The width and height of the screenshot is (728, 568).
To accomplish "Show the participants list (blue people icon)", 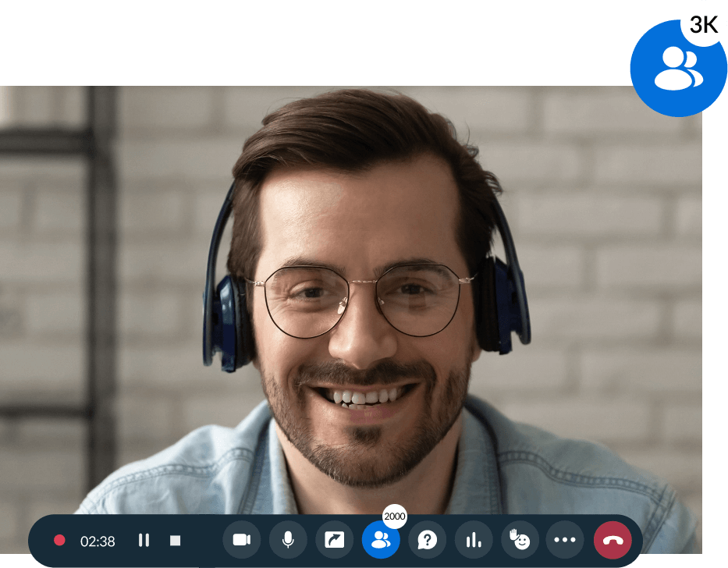I will (382, 539).
